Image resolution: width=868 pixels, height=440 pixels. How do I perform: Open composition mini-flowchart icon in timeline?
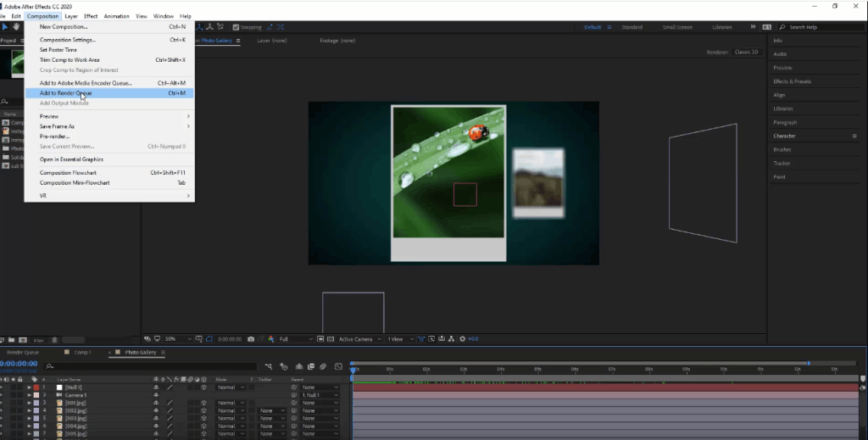269,366
